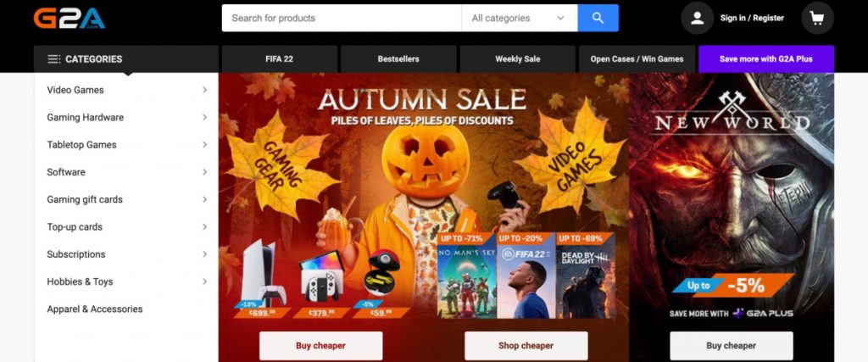Select the Weekly Sale tab
Screen dimensions: 868x362
tap(518, 58)
